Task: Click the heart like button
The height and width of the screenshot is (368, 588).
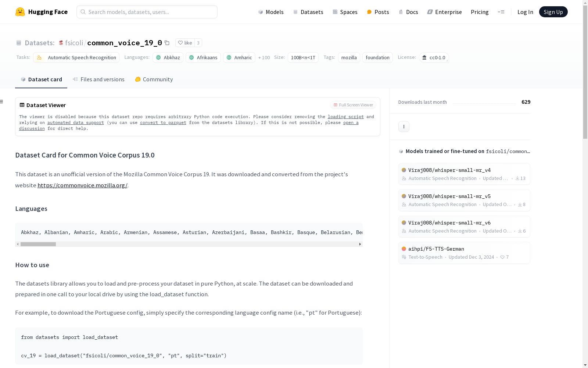Action: coord(185,43)
